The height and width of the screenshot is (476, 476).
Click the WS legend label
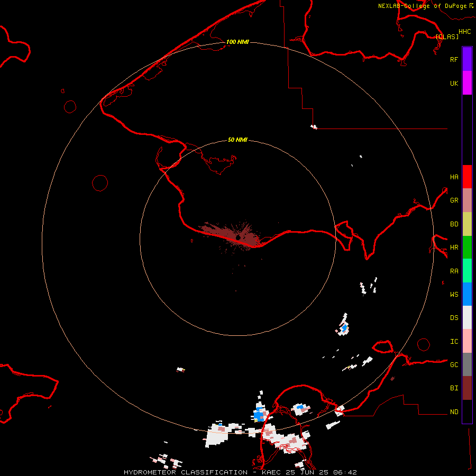(x=454, y=294)
